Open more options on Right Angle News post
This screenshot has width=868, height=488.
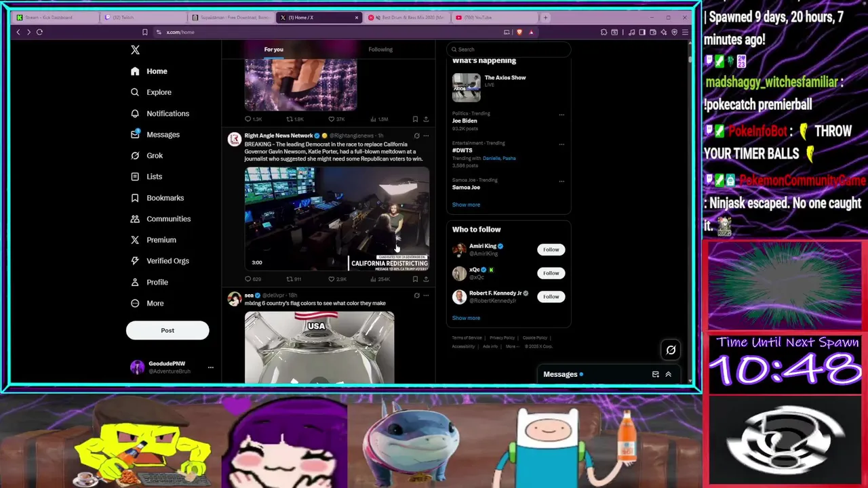click(426, 136)
